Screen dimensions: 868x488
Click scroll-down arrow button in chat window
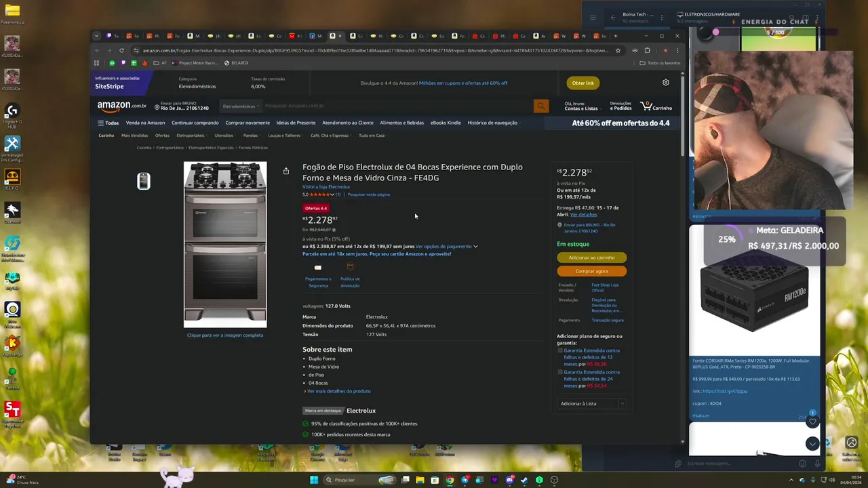click(812, 443)
